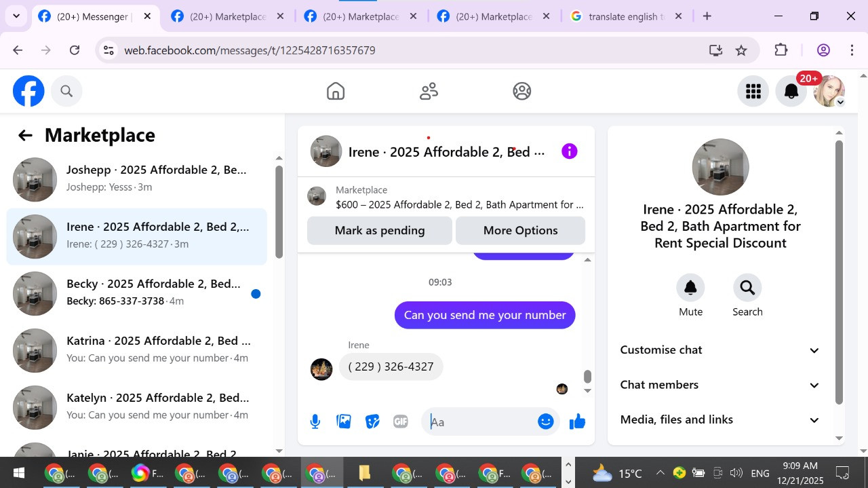This screenshot has width=868, height=488.
Task: Mark the listing as pending
Action: 380,231
